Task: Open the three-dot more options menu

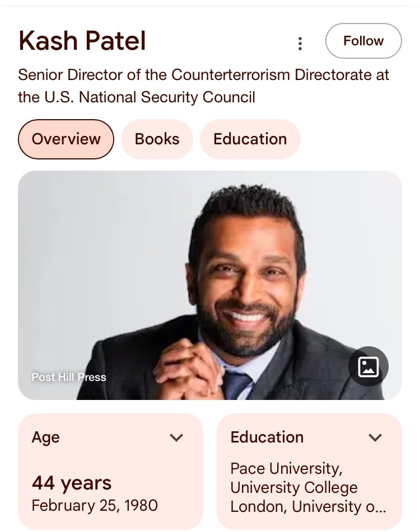Action: [x=300, y=43]
